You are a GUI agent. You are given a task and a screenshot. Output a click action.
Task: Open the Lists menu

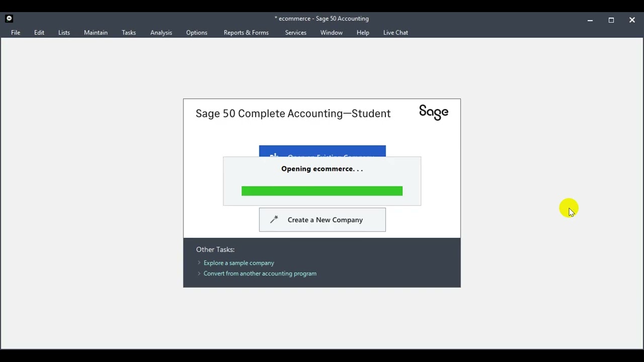(x=64, y=33)
